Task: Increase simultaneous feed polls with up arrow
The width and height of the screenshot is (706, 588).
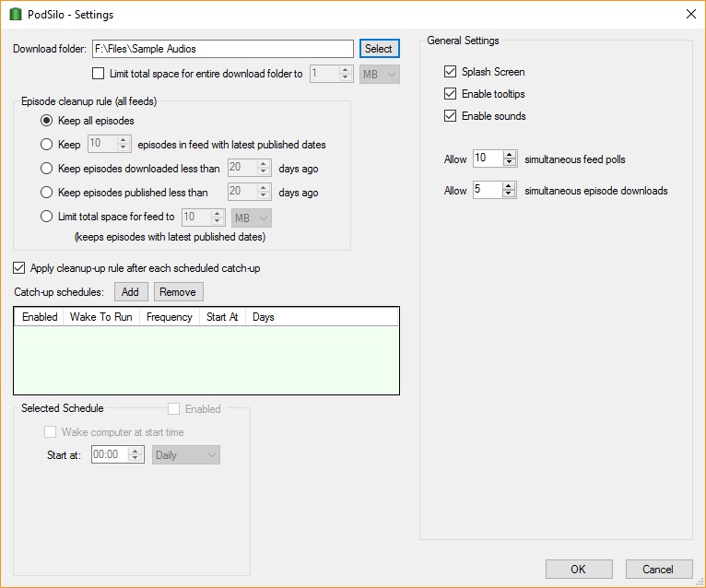Action: [510, 156]
